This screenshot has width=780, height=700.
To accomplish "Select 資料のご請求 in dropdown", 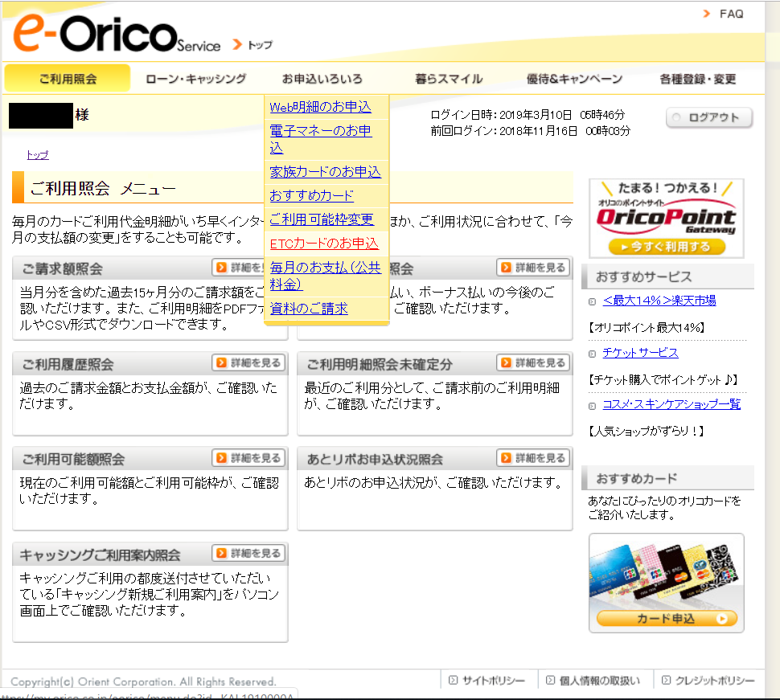I will [x=309, y=309].
